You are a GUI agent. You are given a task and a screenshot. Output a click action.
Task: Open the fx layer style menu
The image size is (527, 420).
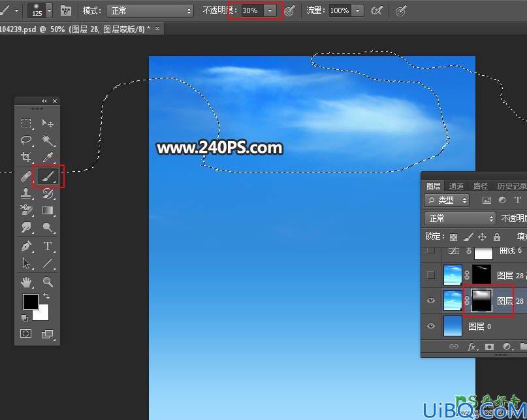click(472, 347)
